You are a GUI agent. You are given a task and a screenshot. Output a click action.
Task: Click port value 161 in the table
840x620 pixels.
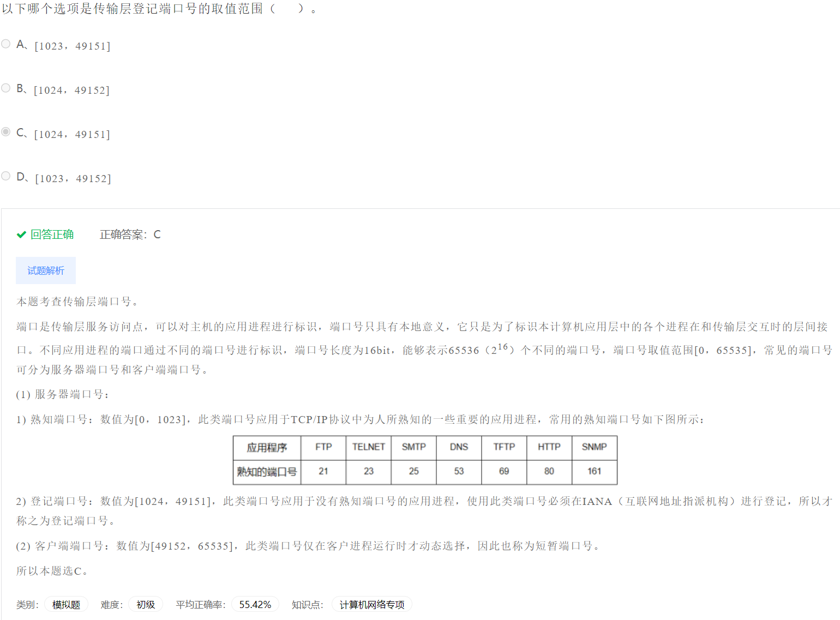595,471
